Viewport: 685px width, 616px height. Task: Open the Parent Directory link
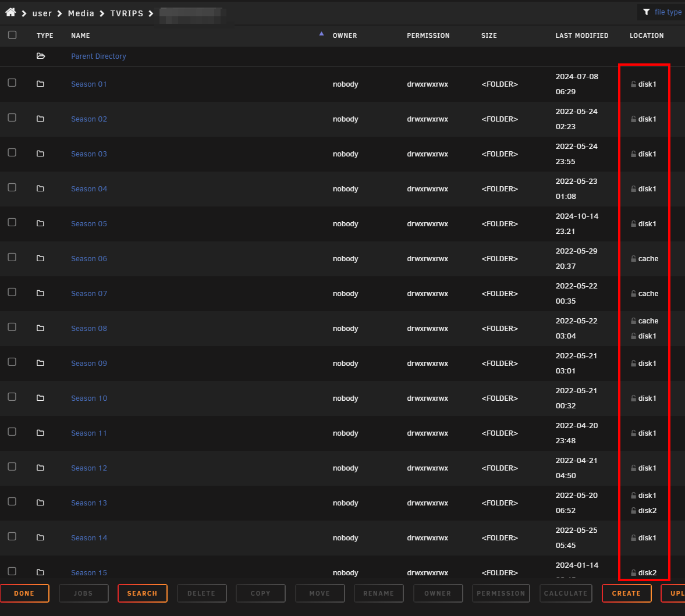click(99, 56)
